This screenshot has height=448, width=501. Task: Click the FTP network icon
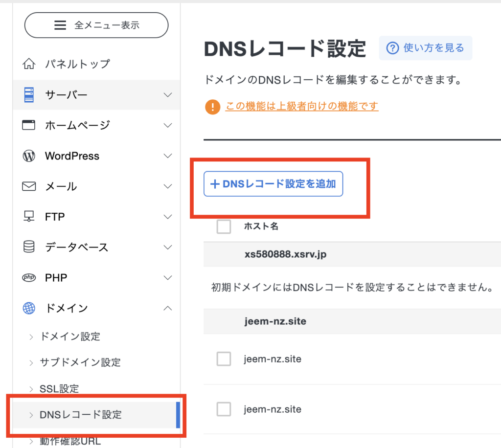point(29,217)
